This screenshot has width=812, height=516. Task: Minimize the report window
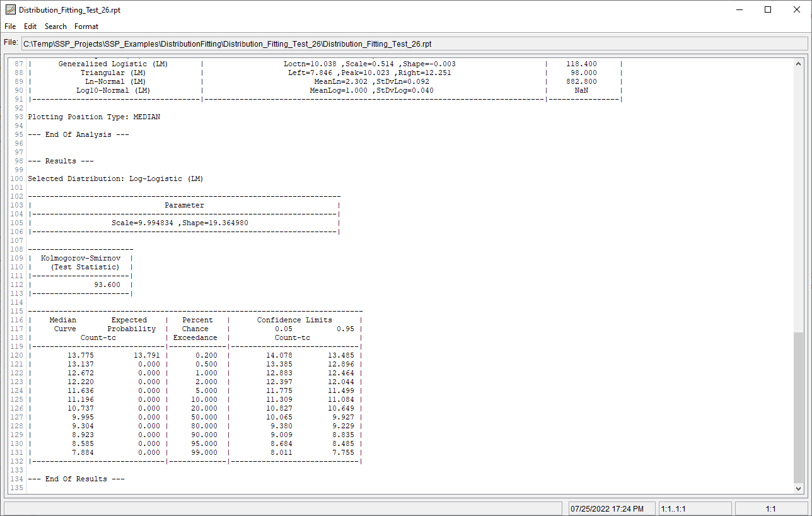click(738, 9)
